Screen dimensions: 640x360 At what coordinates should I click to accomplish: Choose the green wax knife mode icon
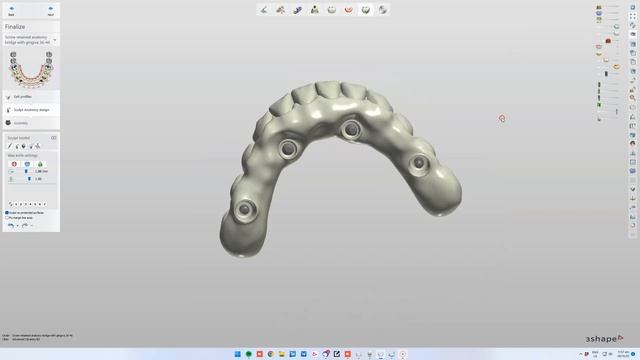[x=40, y=164]
